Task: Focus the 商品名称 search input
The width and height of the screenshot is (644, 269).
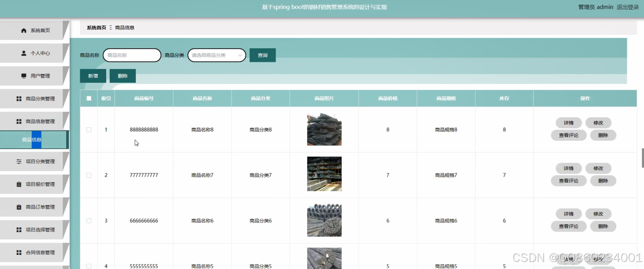Action: click(x=132, y=55)
